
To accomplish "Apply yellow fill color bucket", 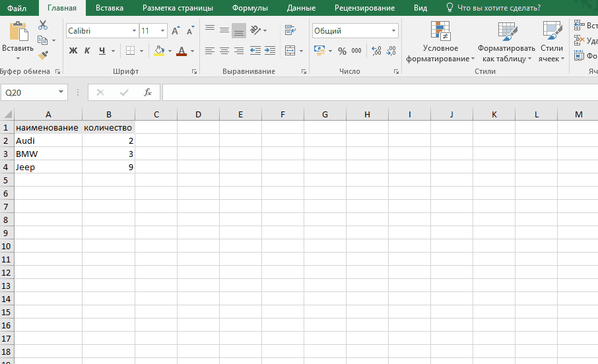I will pos(159,51).
